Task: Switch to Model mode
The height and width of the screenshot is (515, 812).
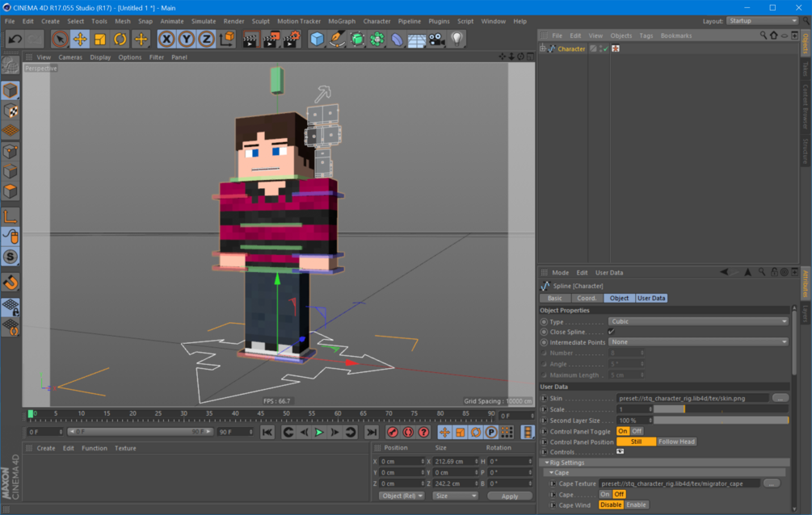Action: click(10, 90)
